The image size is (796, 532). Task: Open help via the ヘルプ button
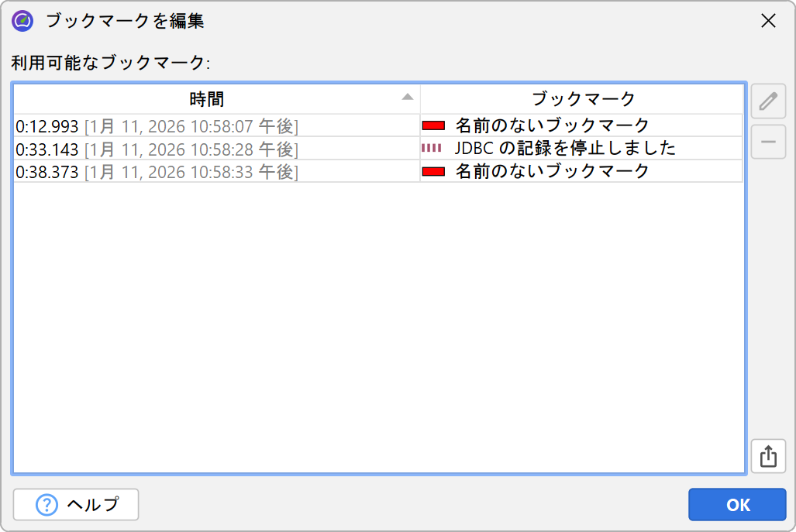[x=76, y=505]
